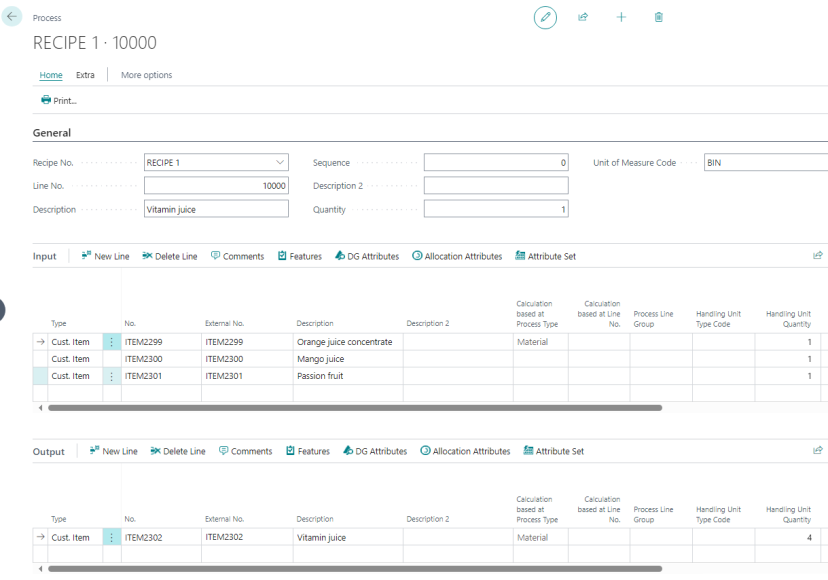
Task: Open More options menu
Action: click(x=146, y=75)
